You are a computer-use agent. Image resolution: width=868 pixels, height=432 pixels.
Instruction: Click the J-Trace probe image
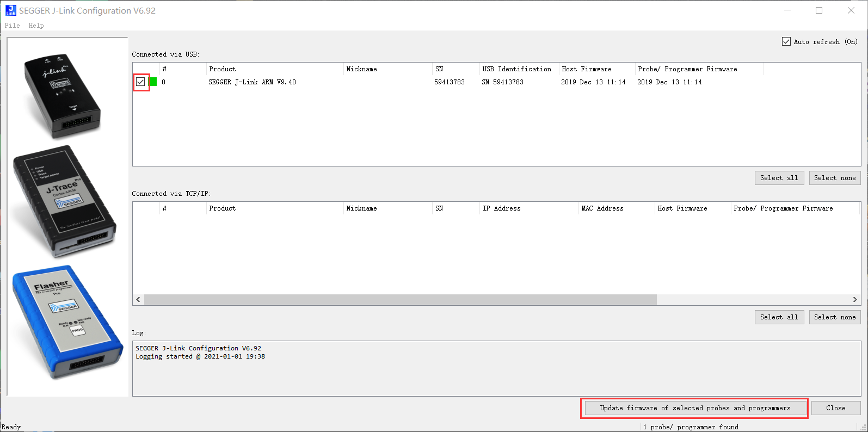tap(65, 201)
